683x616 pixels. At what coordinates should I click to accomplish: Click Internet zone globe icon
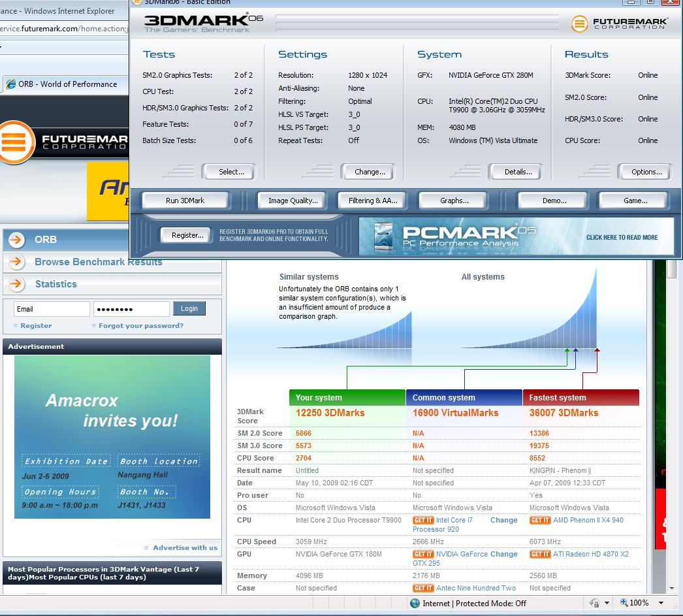click(415, 604)
